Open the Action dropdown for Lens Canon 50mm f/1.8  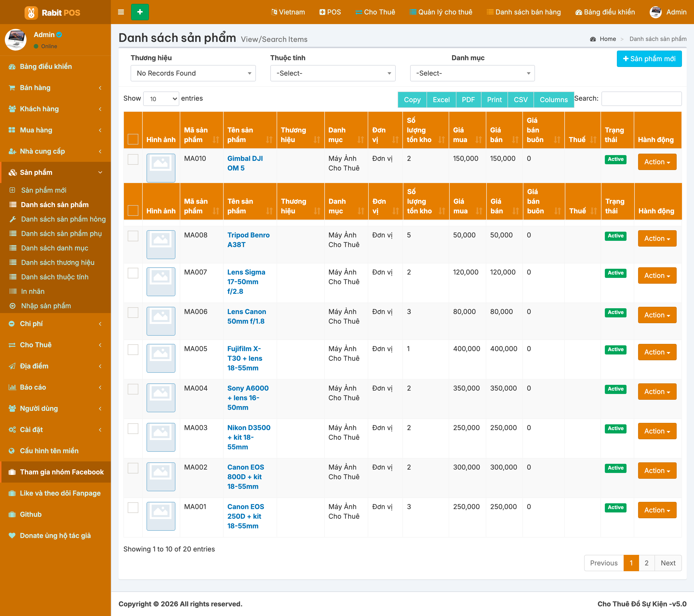[657, 315]
